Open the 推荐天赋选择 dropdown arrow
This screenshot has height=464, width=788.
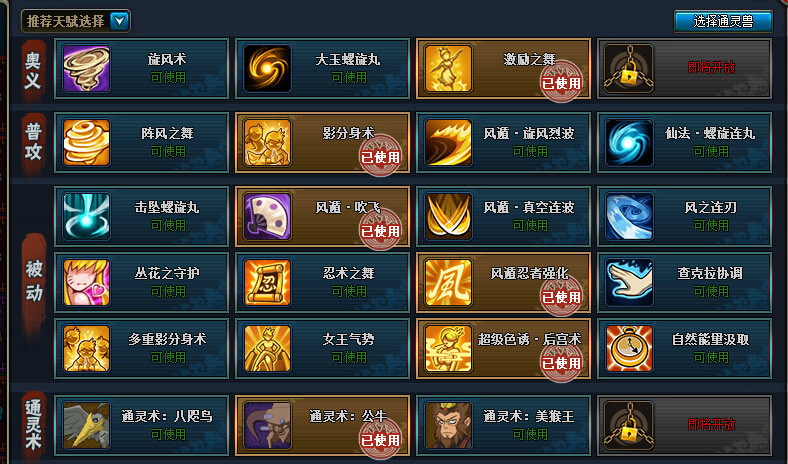tap(120, 21)
